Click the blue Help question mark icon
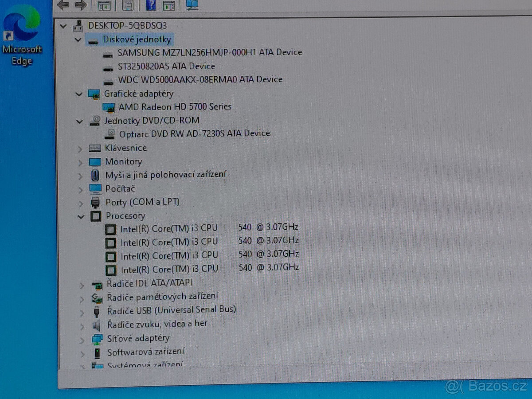The width and height of the screenshot is (532, 399). click(x=151, y=5)
